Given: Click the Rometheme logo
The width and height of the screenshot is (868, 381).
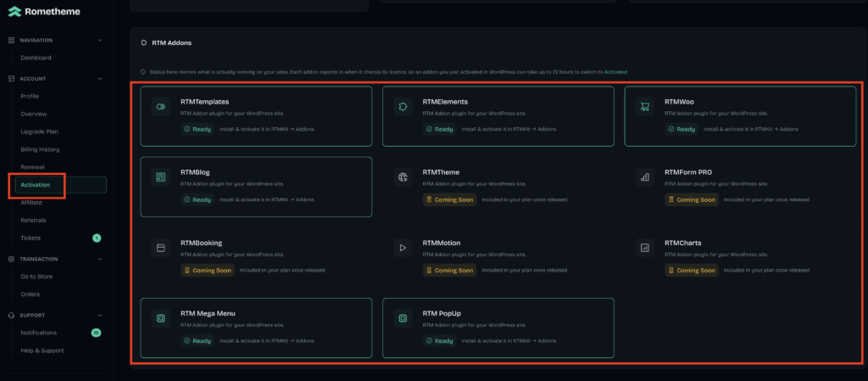Looking at the screenshot, I should [44, 11].
